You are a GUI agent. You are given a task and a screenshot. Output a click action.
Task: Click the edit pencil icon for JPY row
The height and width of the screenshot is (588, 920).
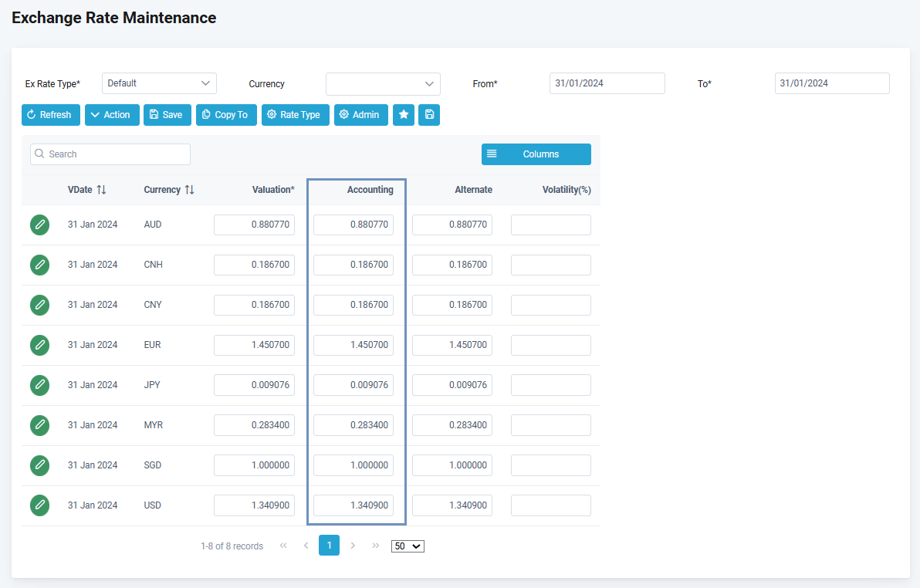pos(40,385)
